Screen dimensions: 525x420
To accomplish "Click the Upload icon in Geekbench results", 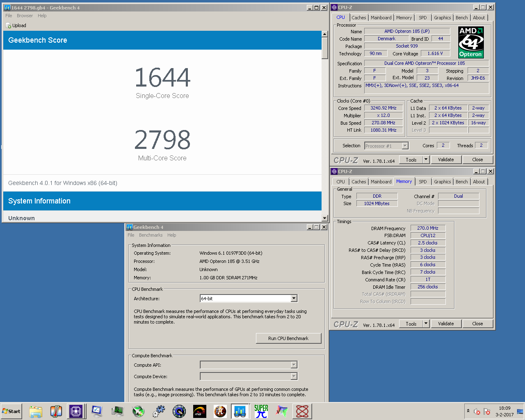I will 8,25.
